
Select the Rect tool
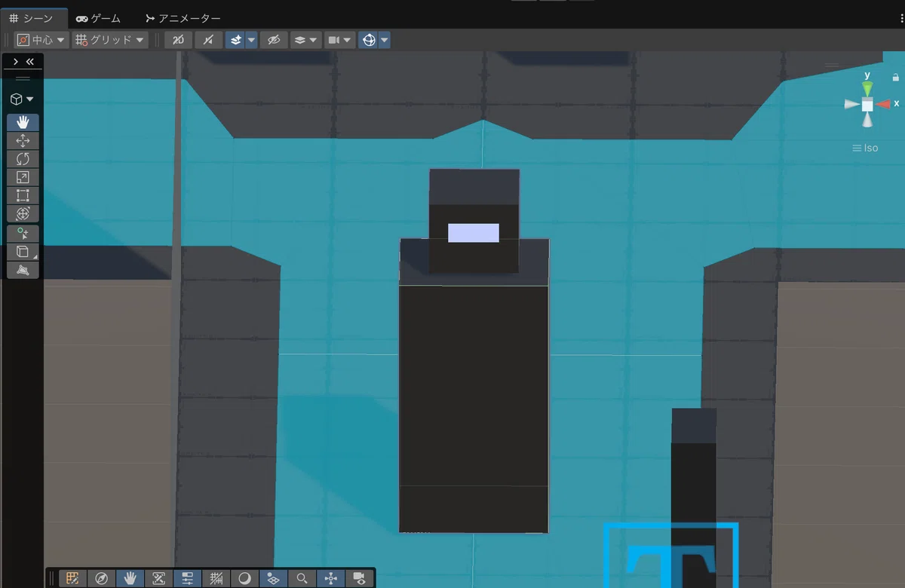click(x=23, y=195)
